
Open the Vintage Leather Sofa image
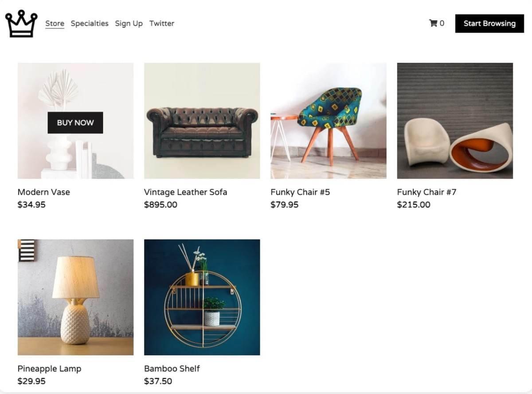pos(202,121)
